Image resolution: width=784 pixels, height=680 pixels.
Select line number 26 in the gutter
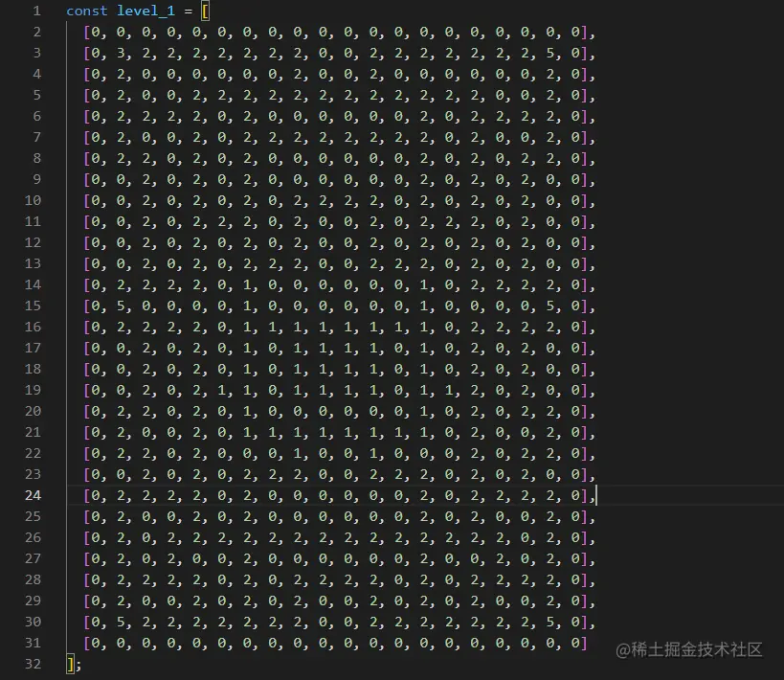[33, 537]
